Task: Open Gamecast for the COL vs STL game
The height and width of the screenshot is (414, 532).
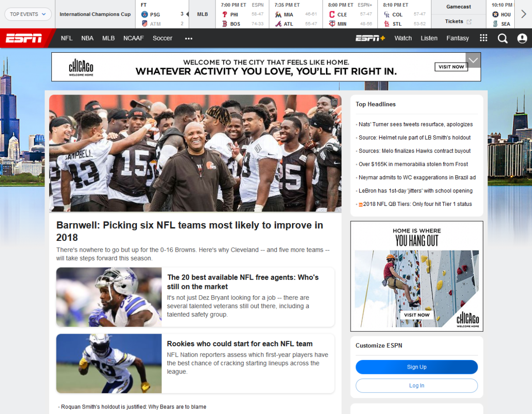Action: point(458,7)
